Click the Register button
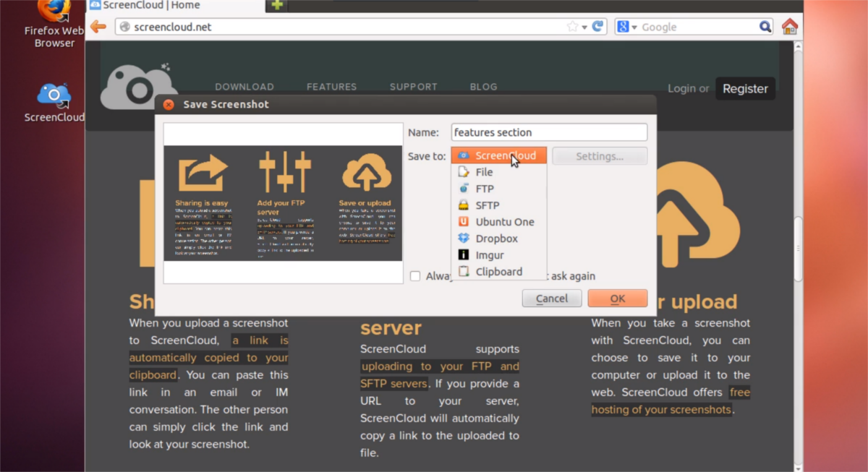 (x=745, y=89)
